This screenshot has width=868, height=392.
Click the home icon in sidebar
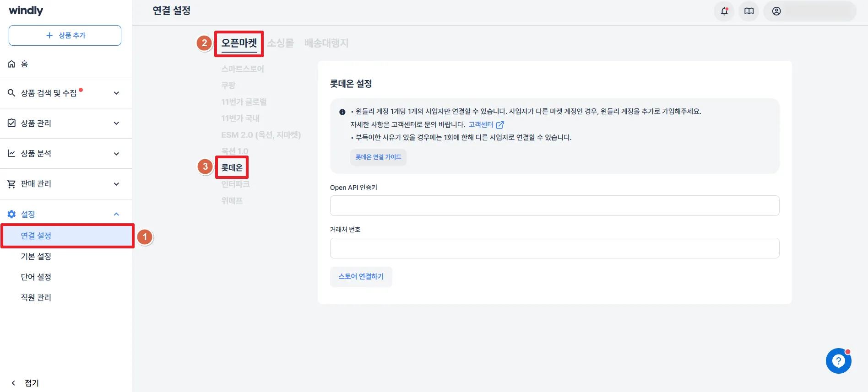point(12,64)
